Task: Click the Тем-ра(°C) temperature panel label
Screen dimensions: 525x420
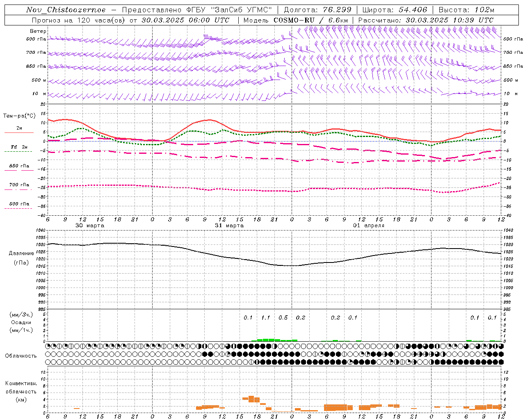Action: tap(19, 116)
